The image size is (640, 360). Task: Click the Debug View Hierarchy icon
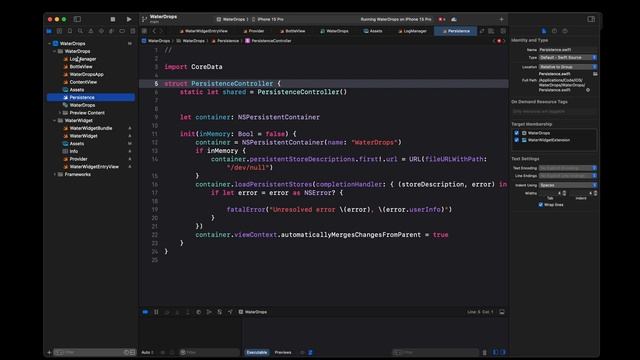point(198,312)
